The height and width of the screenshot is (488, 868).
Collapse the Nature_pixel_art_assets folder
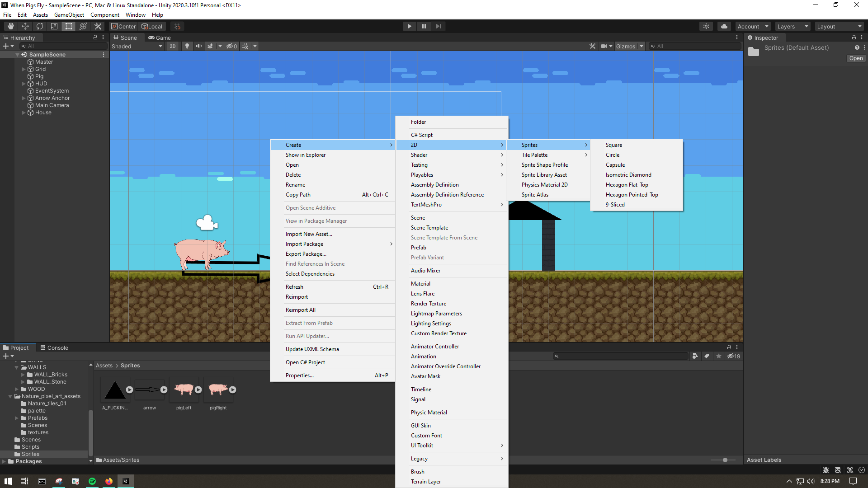click(x=10, y=396)
